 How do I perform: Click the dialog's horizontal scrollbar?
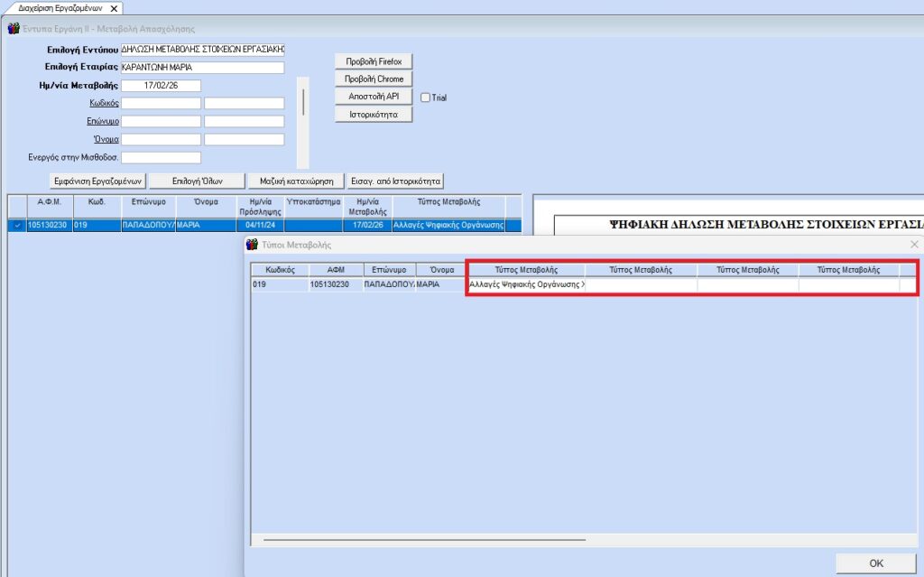coord(424,540)
